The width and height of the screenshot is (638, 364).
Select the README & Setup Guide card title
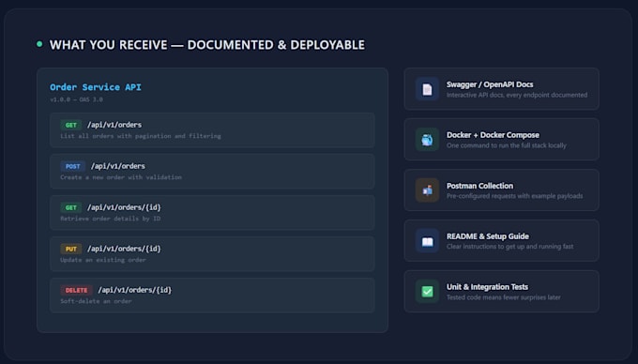coord(488,236)
